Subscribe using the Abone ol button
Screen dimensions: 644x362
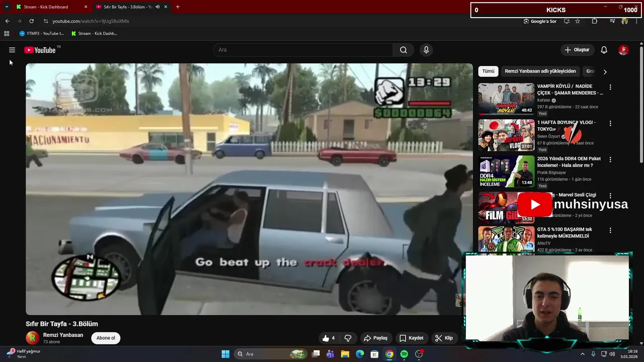(x=106, y=338)
